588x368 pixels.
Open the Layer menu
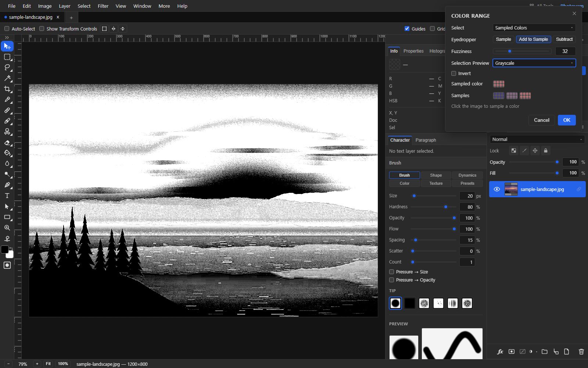[x=64, y=6]
